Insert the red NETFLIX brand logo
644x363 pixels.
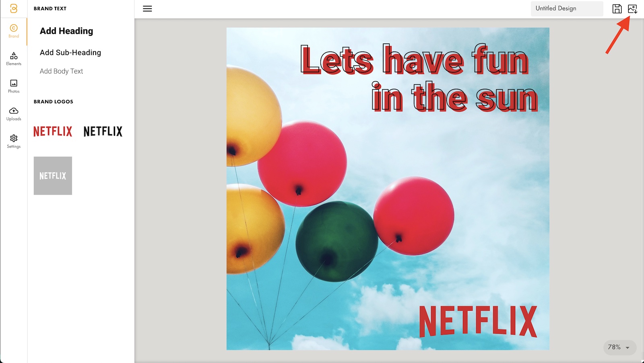click(x=53, y=131)
